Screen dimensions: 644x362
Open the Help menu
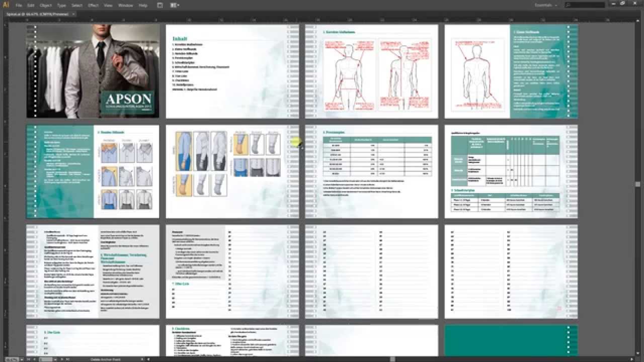coord(143,5)
